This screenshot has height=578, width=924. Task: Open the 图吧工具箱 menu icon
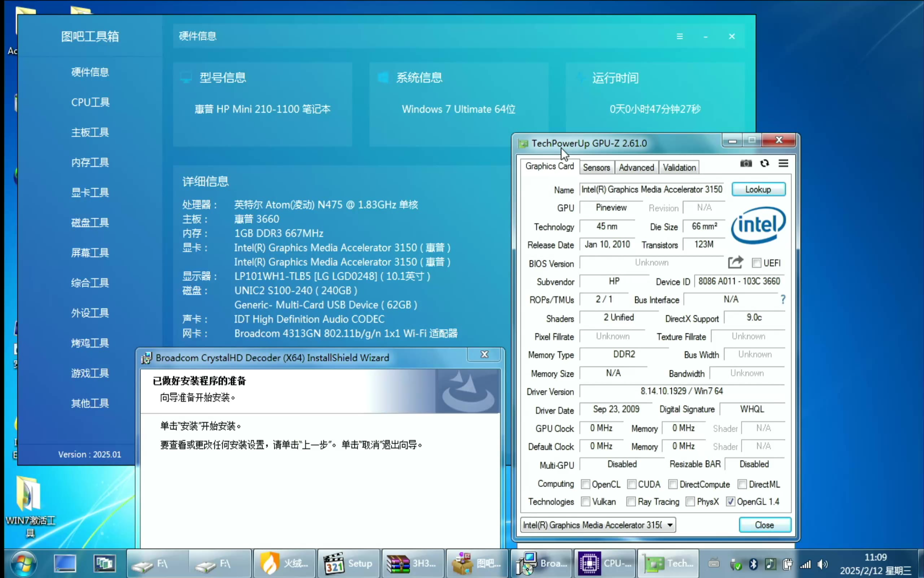click(x=680, y=36)
